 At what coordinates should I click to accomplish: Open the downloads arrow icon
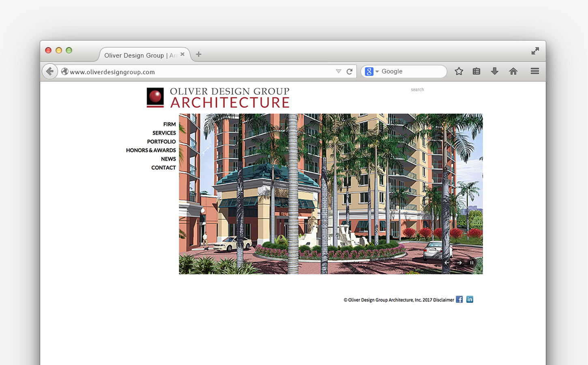coord(495,71)
